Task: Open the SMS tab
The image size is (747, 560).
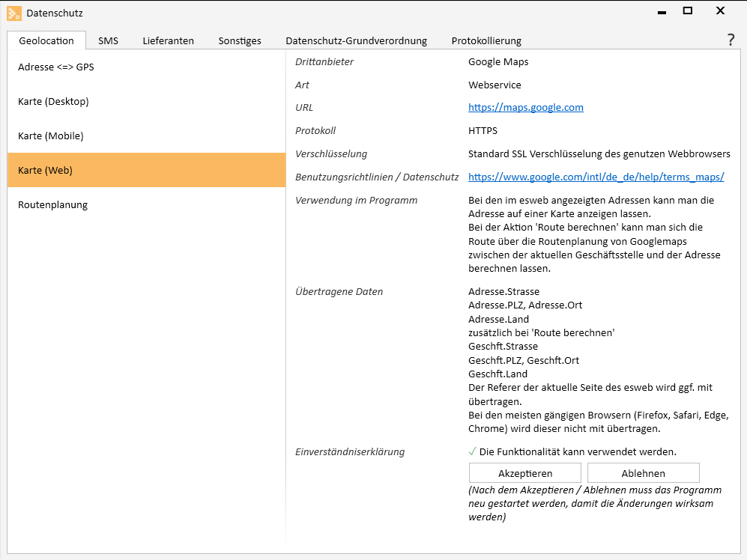Action: 108,40
